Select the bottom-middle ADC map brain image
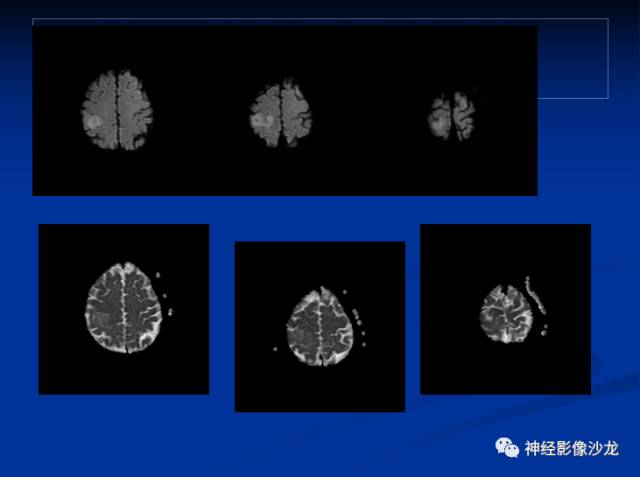 tap(320, 326)
